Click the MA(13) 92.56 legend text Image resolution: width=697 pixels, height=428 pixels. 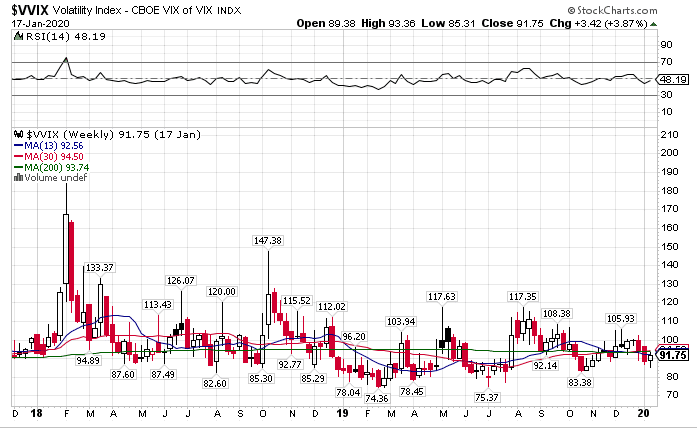[x=54, y=145]
